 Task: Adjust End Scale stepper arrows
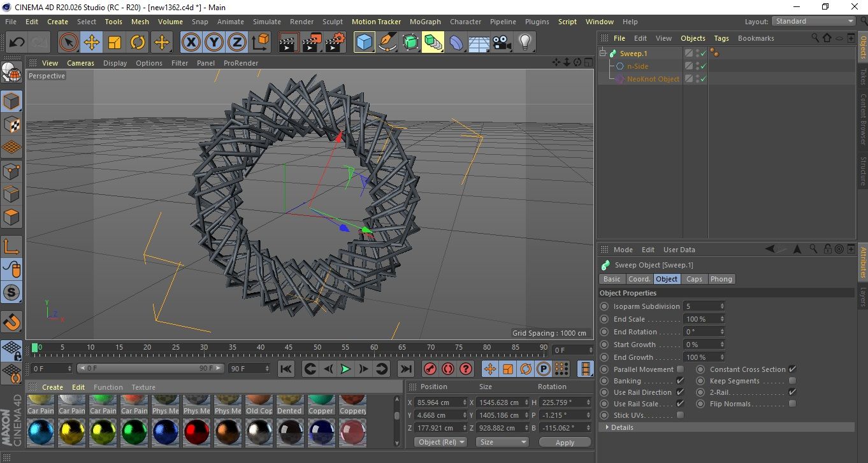point(722,319)
